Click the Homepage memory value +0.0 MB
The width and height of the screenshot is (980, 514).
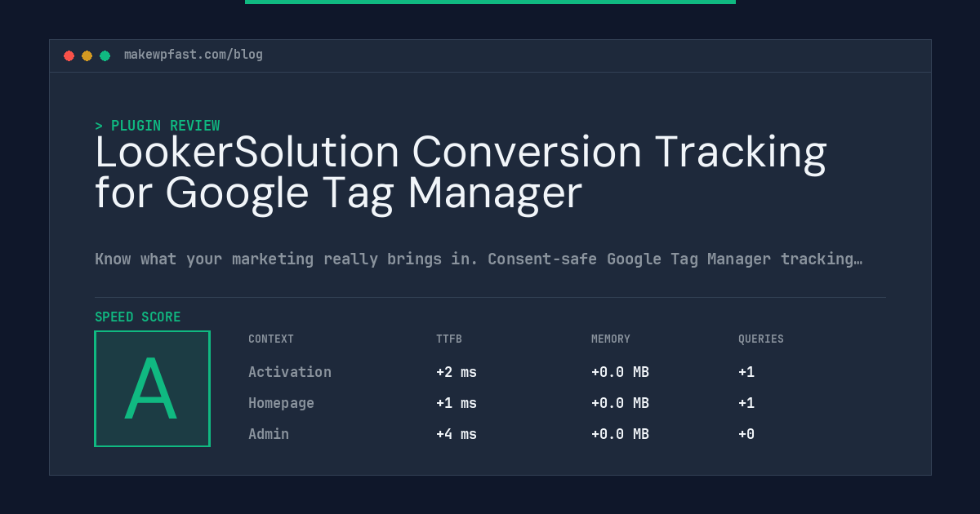(x=620, y=403)
